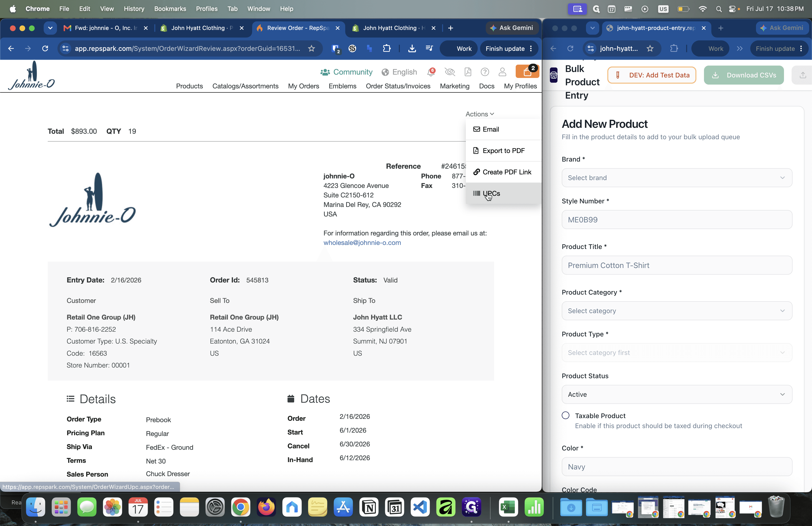Open Chrome downloads icon in the left window
The width and height of the screenshot is (812, 526).
tap(412, 48)
